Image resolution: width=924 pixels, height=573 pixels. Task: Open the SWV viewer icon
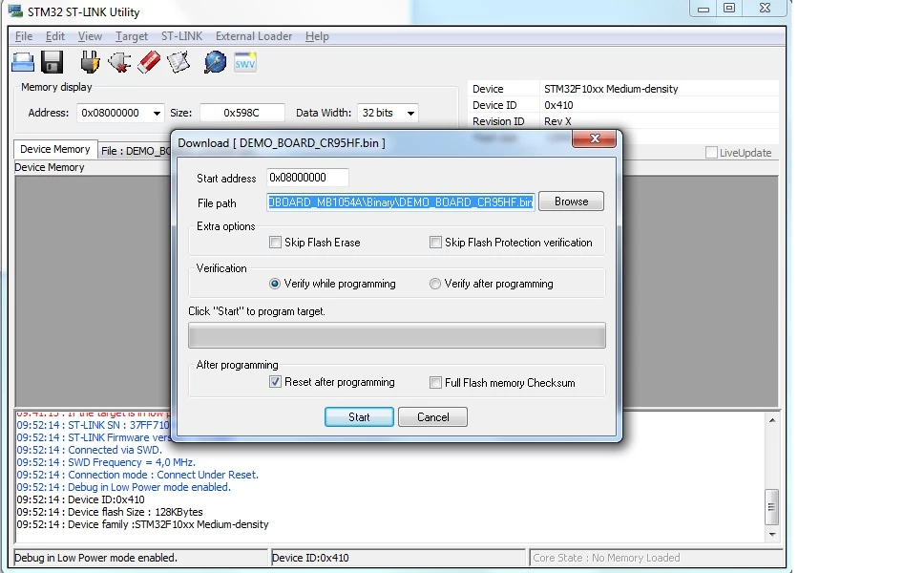tap(245, 62)
